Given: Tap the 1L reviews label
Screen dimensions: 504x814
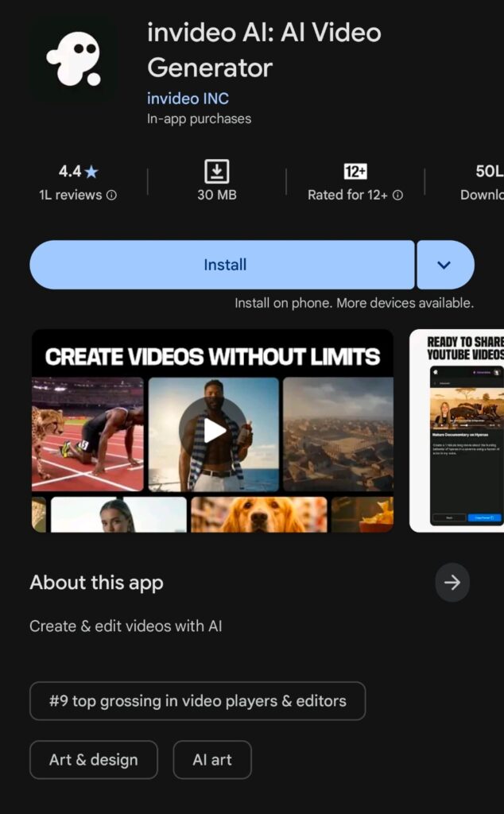Looking at the screenshot, I should (71, 196).
